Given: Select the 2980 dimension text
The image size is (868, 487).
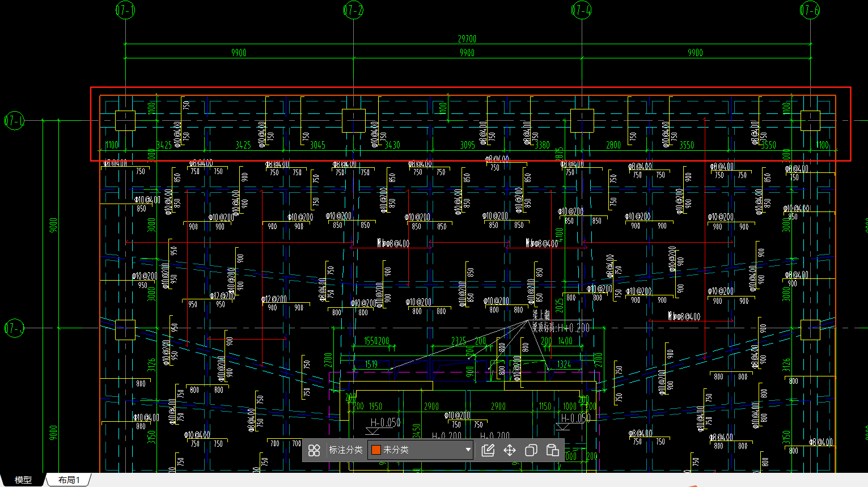Looking at the screenshot, I should pyautogui.click(x=431, y=406).
